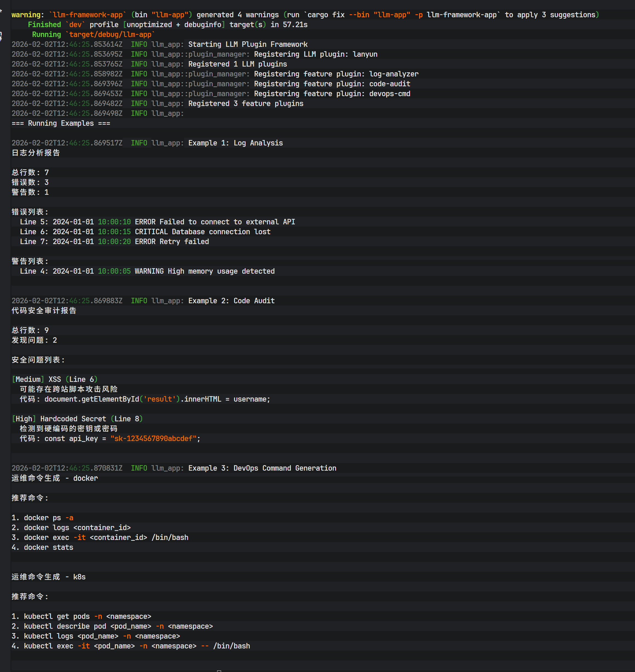Select the devops-cmd feature plugin line
The height and width of the screenshot is (672, 635).
(332, 94)
